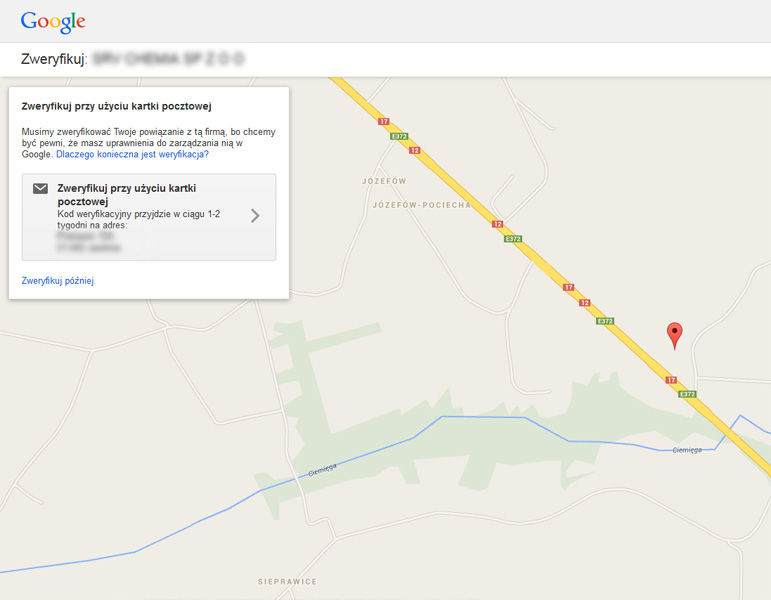
Task: Click the red 12 shield near Józefów-Pociecha
Action: click(x=498, y=224)
